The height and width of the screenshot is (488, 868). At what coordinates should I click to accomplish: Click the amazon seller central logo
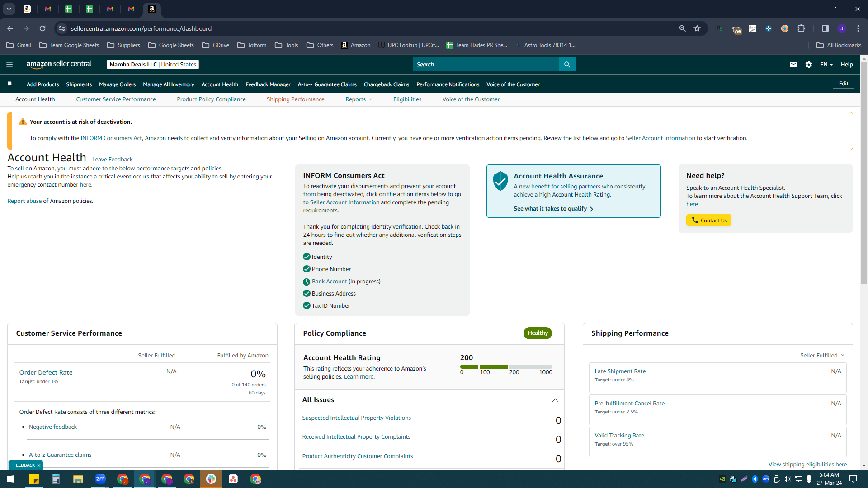tap(58, 64)
